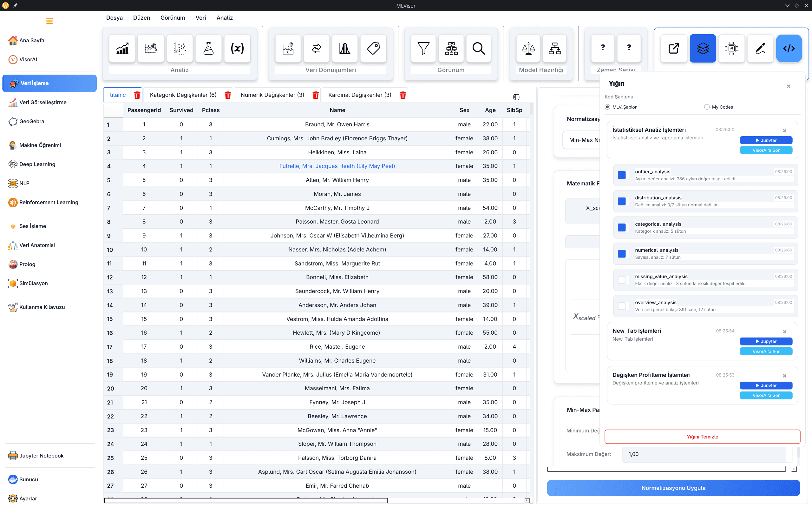
Task: Open the chart inspection analysis tool
Action: [x=151, y=48]
